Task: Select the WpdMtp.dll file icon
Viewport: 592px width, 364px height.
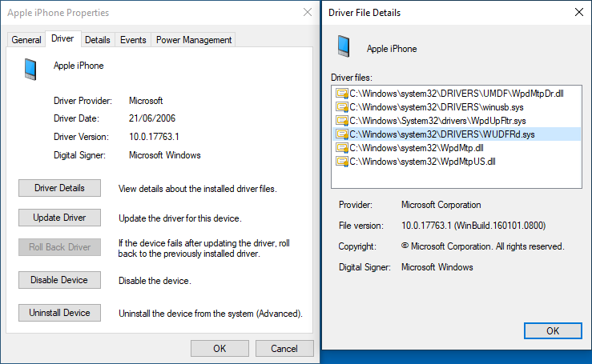Action: tap(342, 148)
